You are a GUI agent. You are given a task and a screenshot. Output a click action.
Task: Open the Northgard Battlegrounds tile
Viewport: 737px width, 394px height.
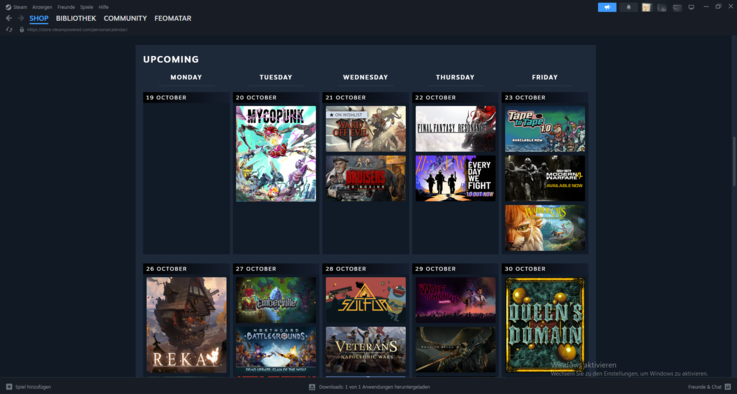[276, 350]
